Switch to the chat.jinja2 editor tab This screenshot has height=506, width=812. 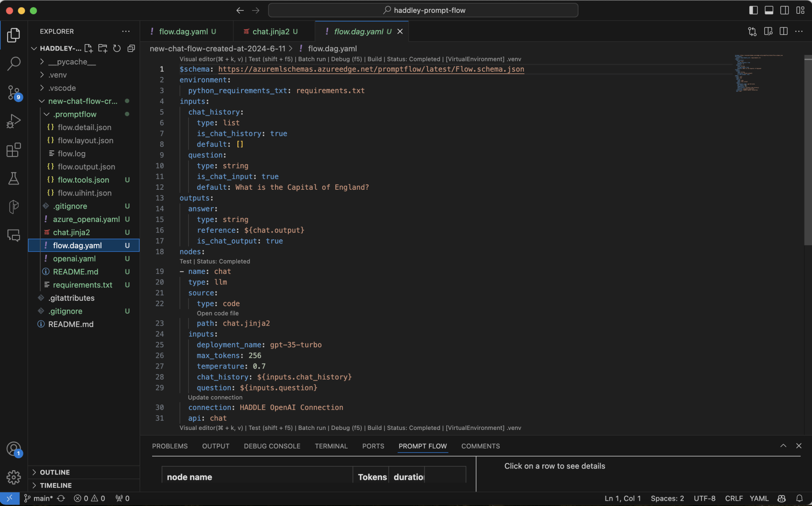(x=270, y=31)
